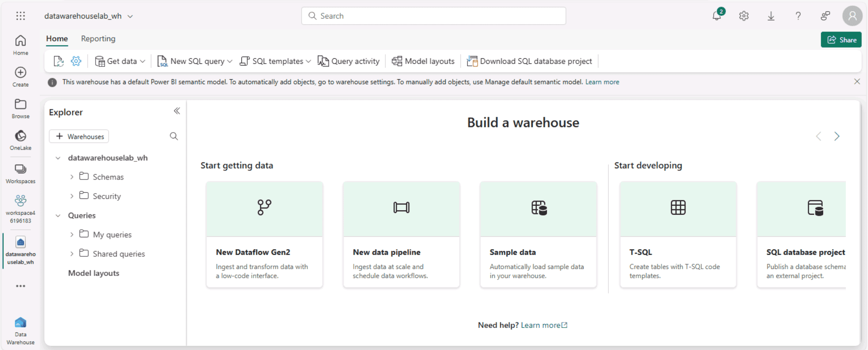The image size is (868, 350).
Task: Select the Home ribbon tab
Action: [57, 38]
